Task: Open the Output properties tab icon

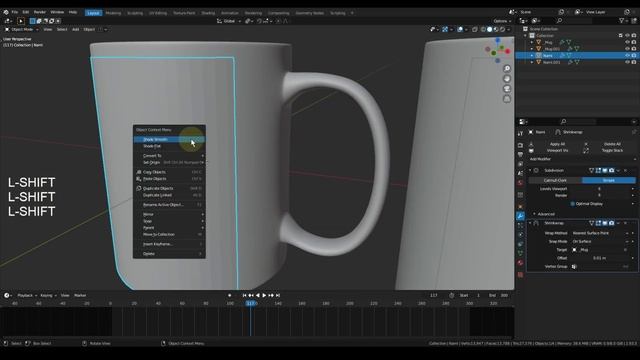Action: [520, 155]
